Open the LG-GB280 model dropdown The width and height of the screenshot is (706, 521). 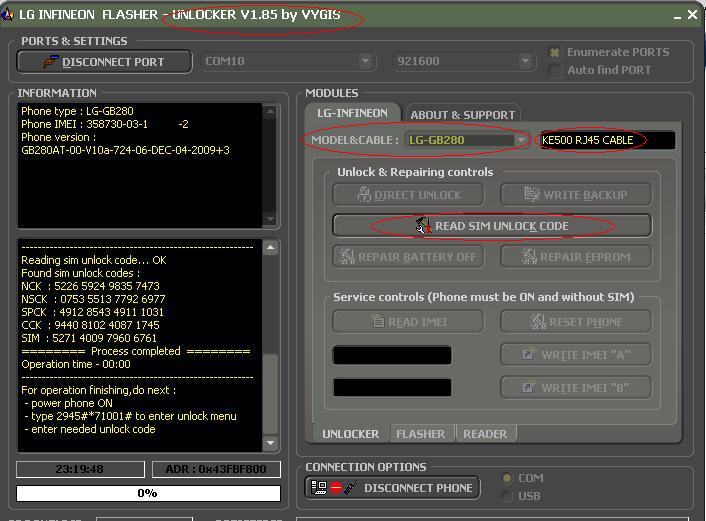(x=521, y=140)
